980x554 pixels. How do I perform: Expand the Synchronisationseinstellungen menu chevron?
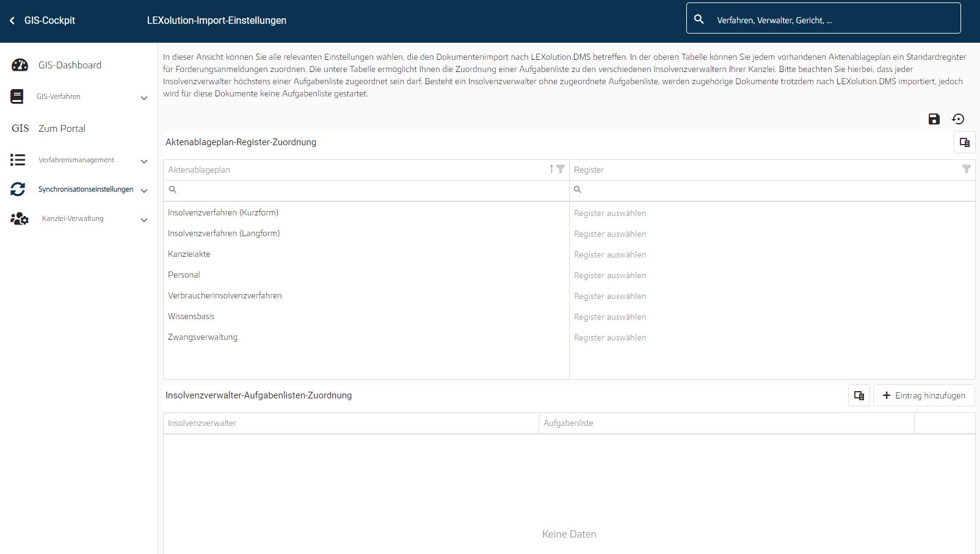[x=144, y=190]
